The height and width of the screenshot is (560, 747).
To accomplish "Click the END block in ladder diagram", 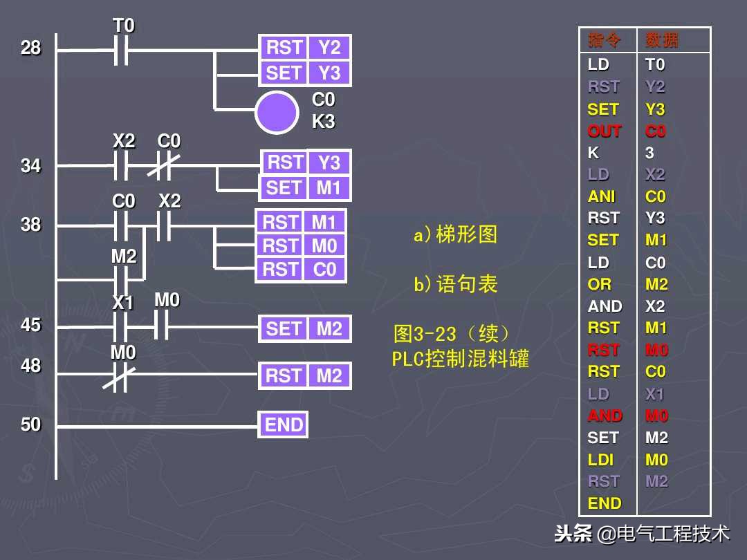I will [283, 424].
